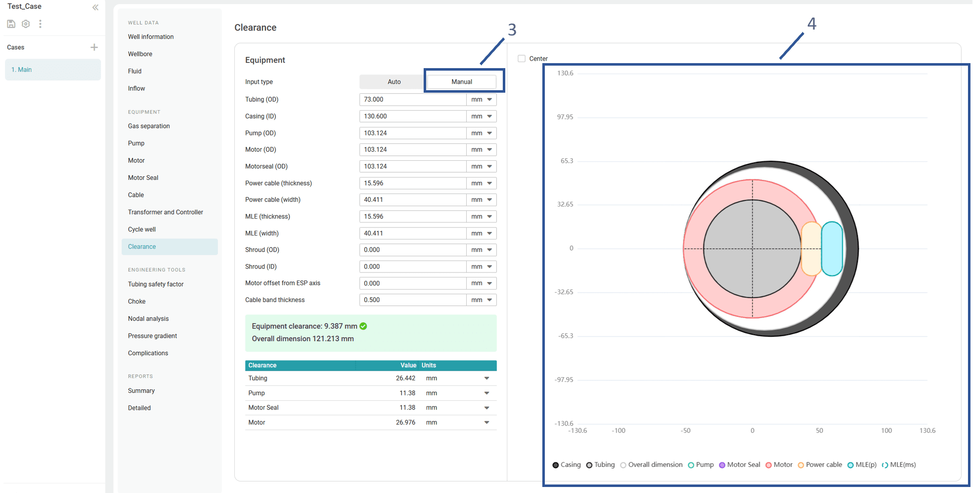Toggle Power cable legend marker
Image resolution: width=980 pixels, height=493 pixels.
coord(801,465)
